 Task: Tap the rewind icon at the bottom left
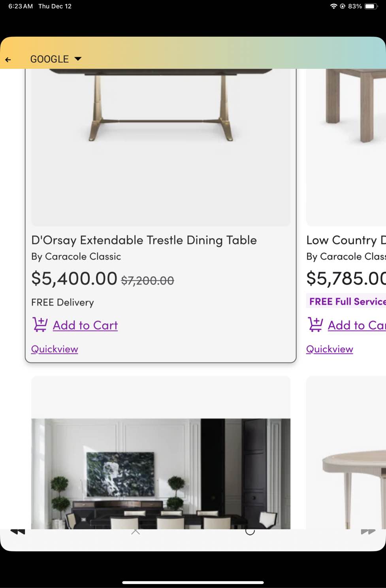pyautogui.click(x=17, y=531)
